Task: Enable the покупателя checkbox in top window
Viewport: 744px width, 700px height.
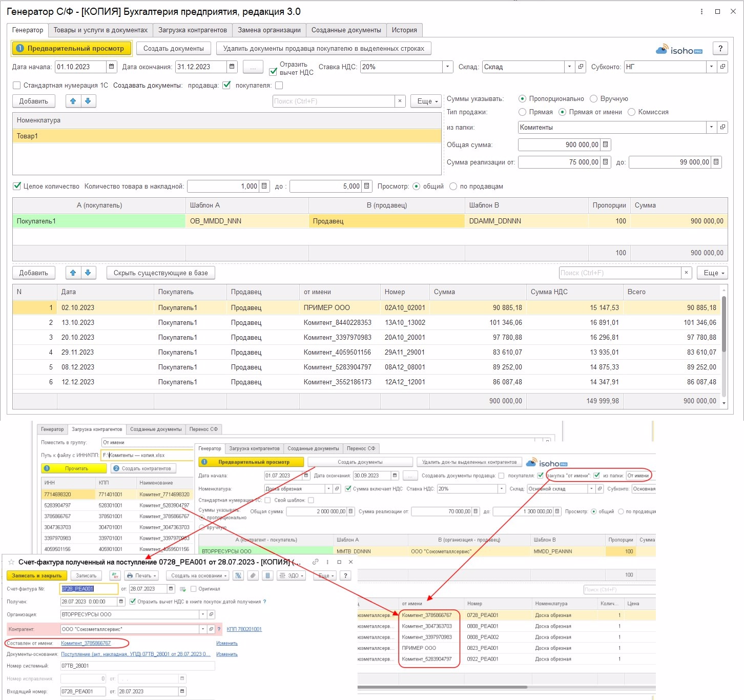Action: pyautogui.click(x=279, y=85)
